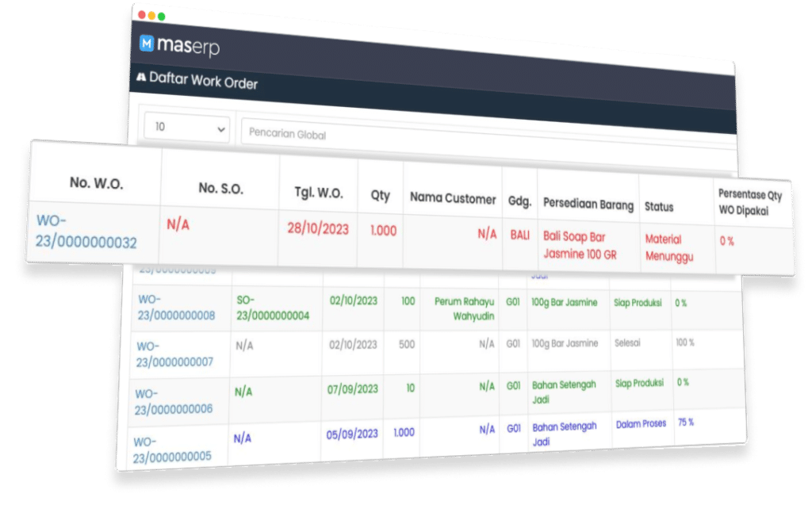Viewport: 812px width, 509px height.
Task: Open work order WO-23/0000000032
Action: [x=86, y=231]
